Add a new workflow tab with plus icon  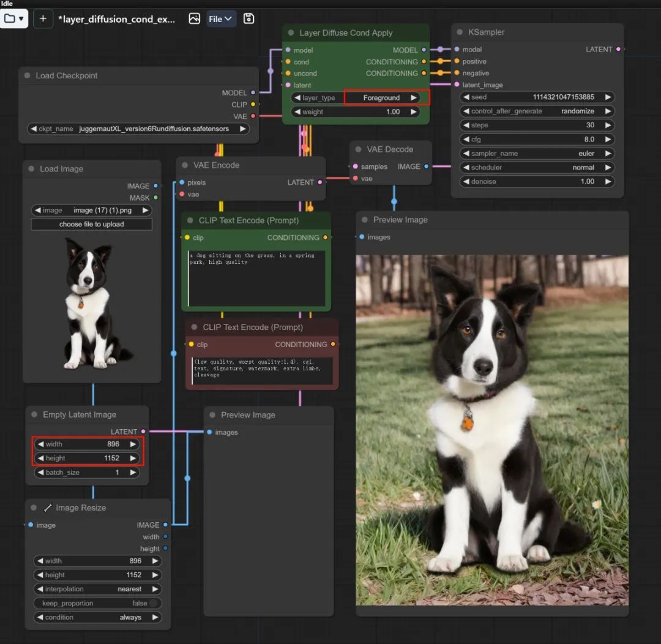coord(43,18)
